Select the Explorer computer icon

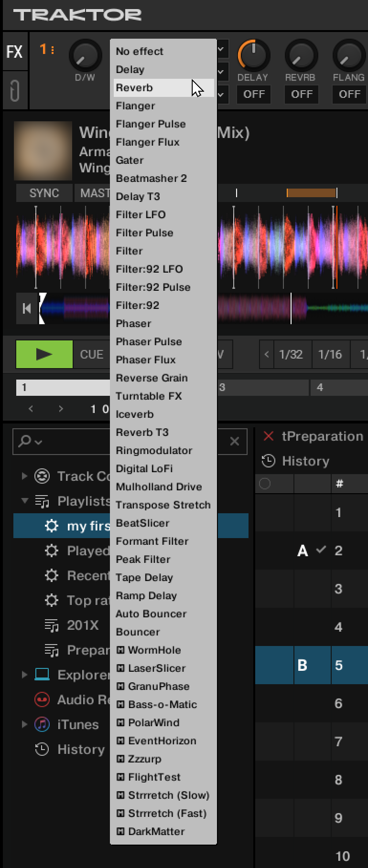pos(42,675)
